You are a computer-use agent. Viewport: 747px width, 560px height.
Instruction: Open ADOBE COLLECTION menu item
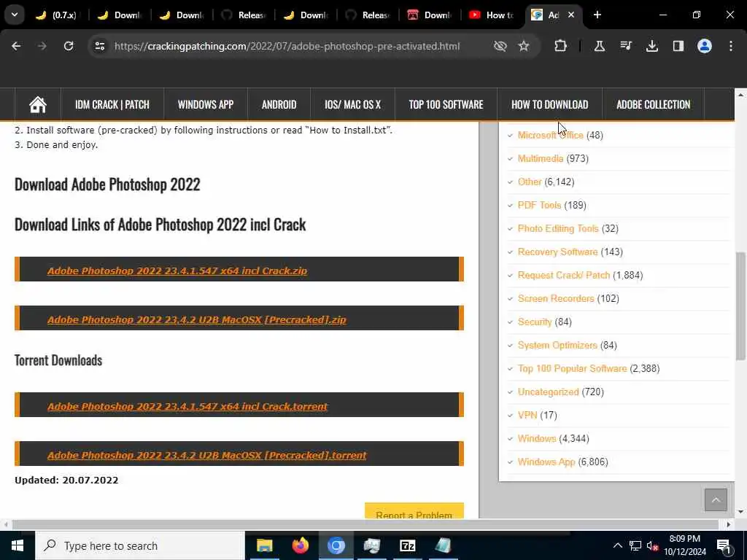coord(653,104)
